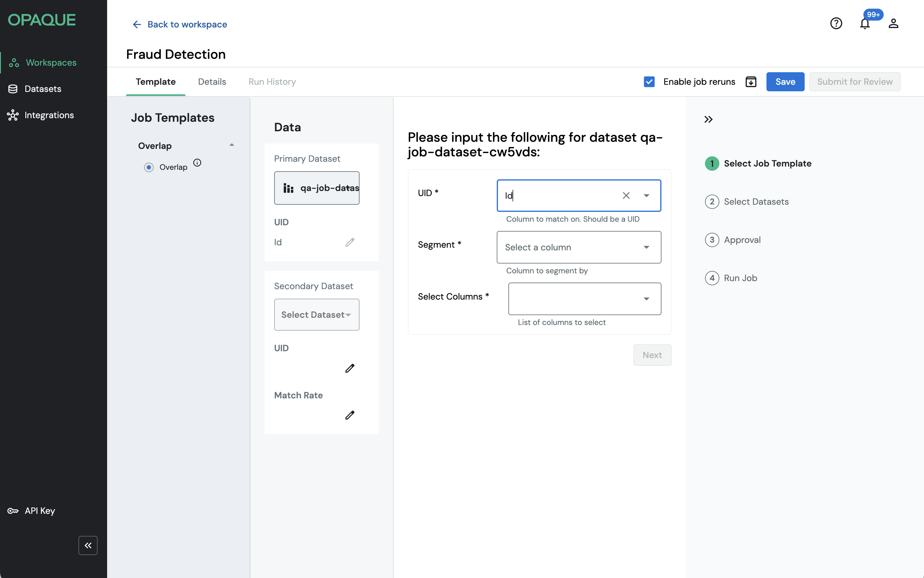Screen dimensions: 924x578
Task: Open the Datasets sidebar item
Action: 43,89
